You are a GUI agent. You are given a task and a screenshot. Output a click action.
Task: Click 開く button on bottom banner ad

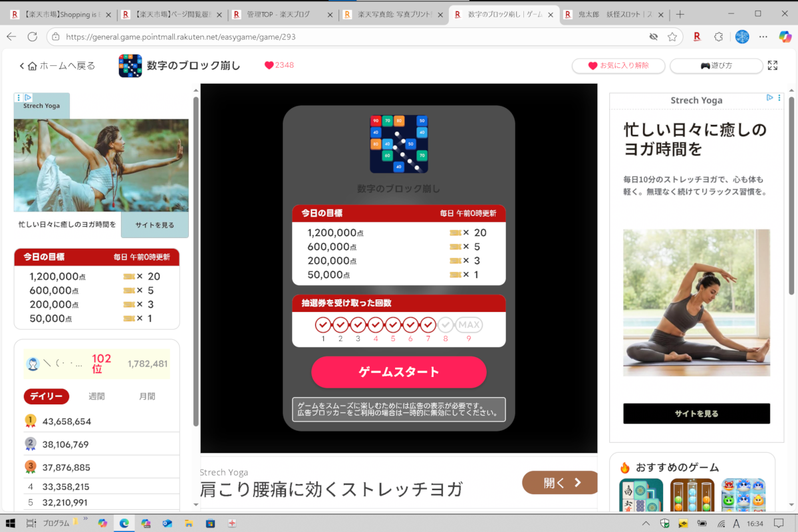point(560,483)
